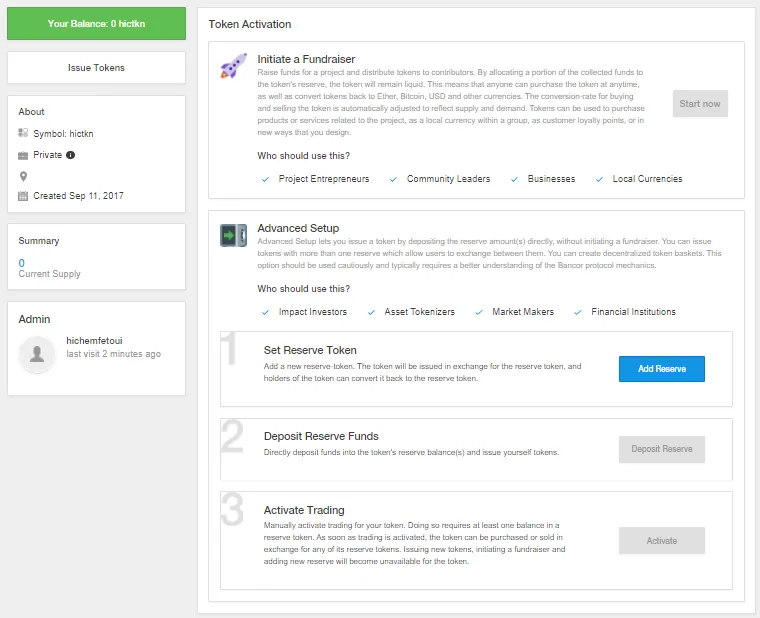Click Who should use this under Fundraiser
Viewport: 760px width, 618px height.
pyautogui.click(x=303, y=156)
